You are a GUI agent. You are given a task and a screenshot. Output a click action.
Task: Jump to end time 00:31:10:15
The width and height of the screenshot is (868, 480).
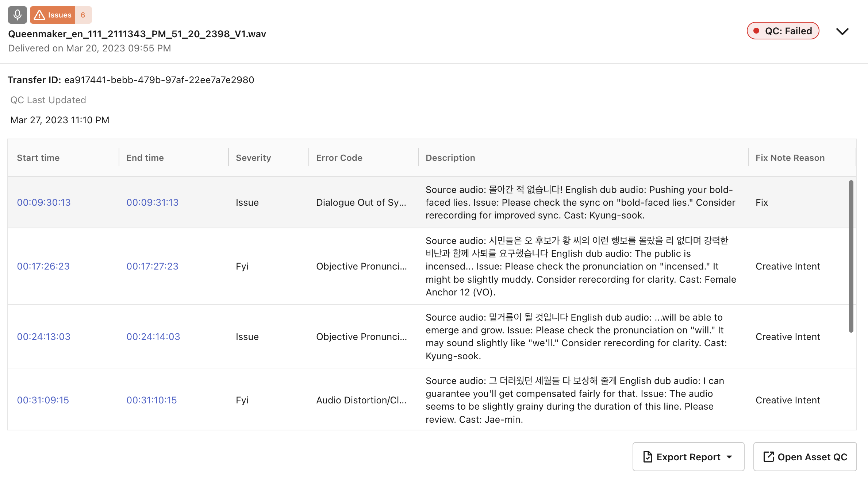(x=152, y=400)
